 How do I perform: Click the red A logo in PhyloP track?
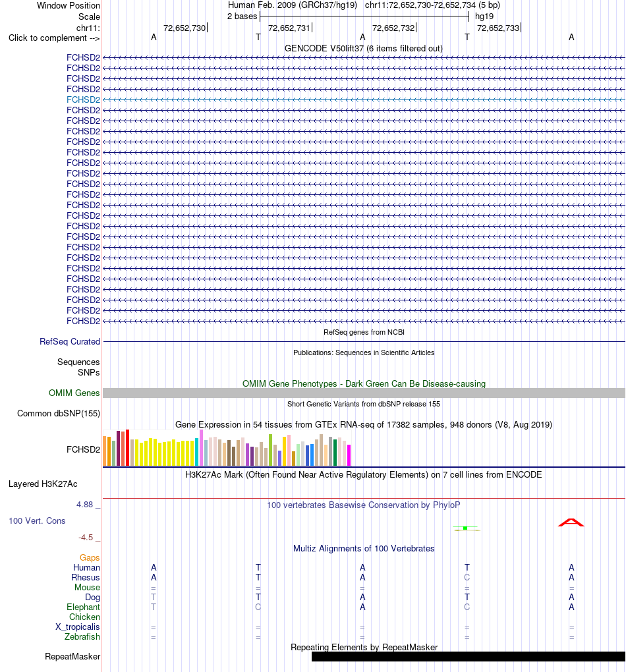pyautogui.click(x=571, y=522)
